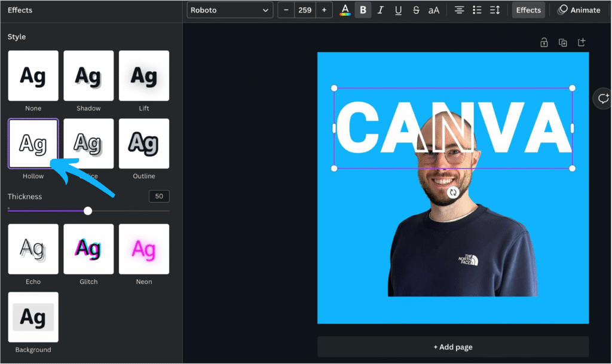This screenshot has height=364, width=612.
Task: Apply the Outline text style
Action: [144, 143]
